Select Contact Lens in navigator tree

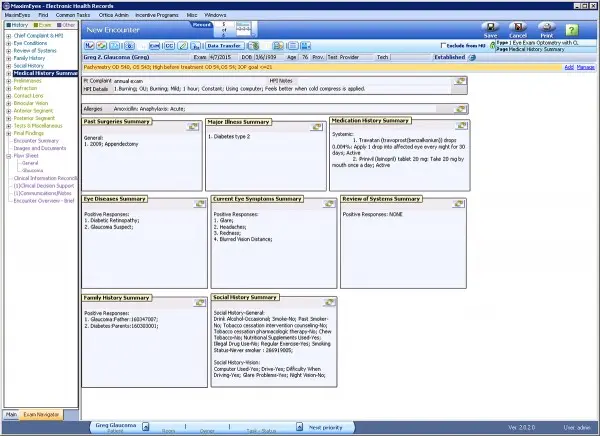[29, 96]
